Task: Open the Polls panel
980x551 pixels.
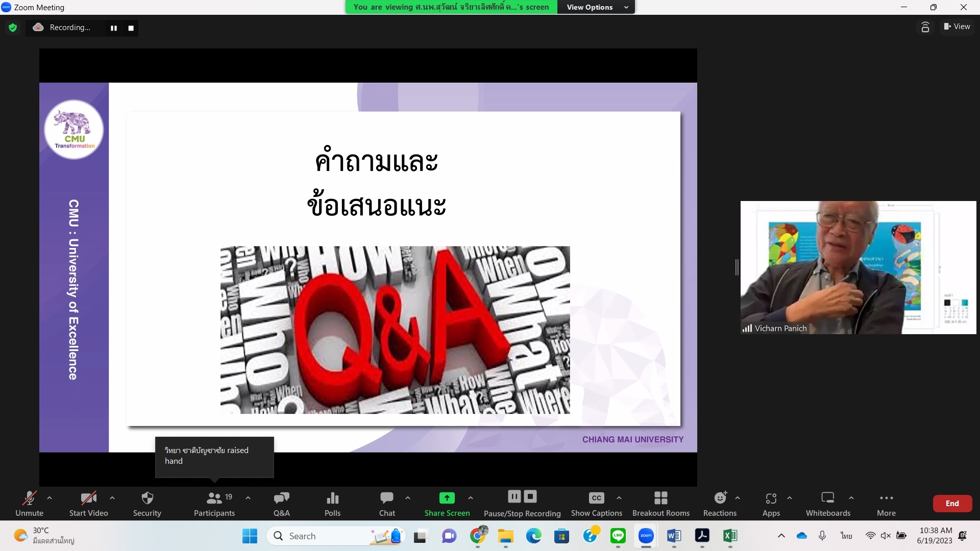Action: tap(333, 504)
